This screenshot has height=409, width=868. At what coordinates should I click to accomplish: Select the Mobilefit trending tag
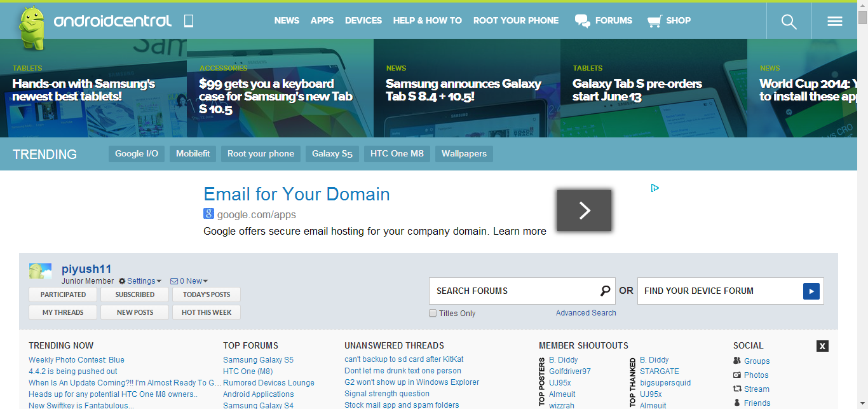click(x=193, y=154)
